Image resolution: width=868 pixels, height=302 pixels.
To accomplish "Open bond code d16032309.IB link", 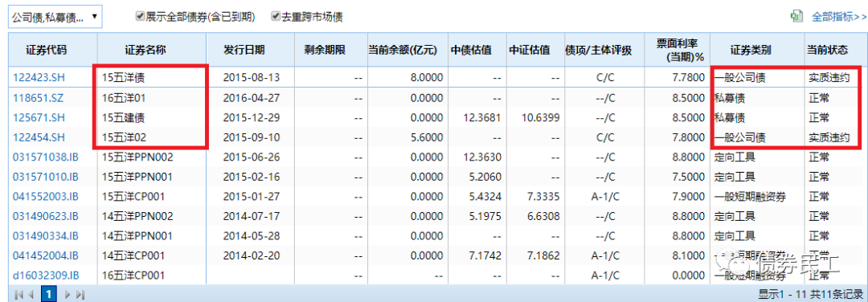I will pos(45,275).
